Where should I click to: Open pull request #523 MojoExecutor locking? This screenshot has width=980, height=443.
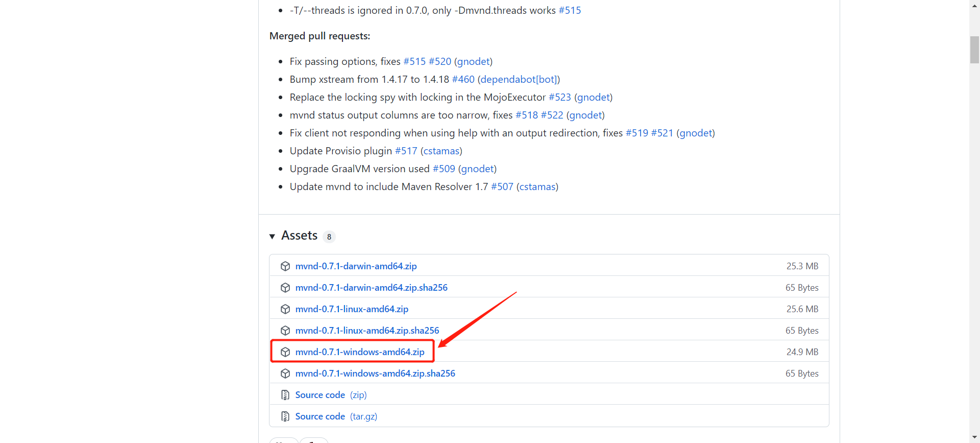[x=560, y=97]
